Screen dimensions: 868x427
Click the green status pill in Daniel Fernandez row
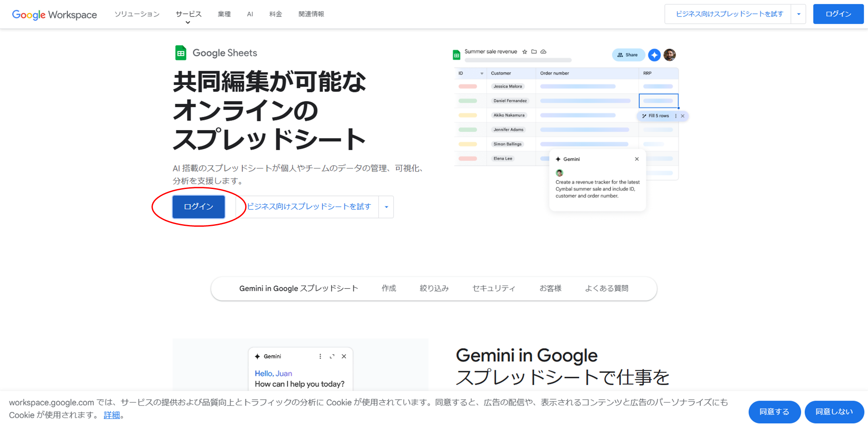tap(468, 101)
